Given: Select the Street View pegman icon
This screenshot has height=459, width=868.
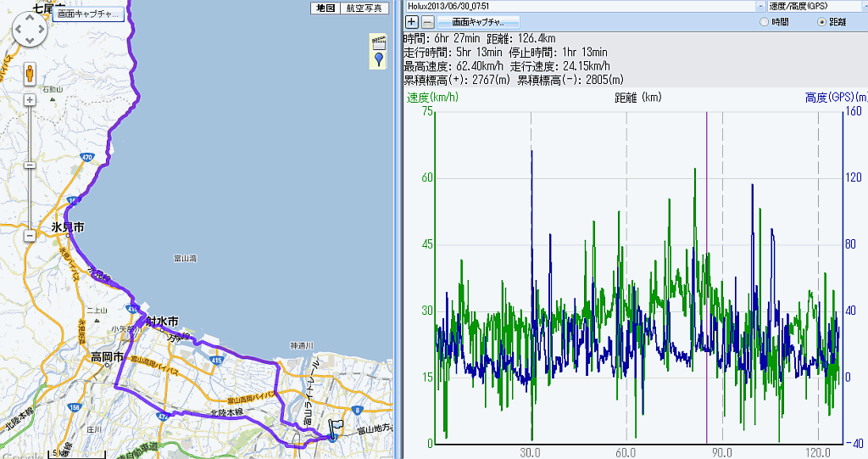Looking at the screenshot, I should [x=30, y=74].
